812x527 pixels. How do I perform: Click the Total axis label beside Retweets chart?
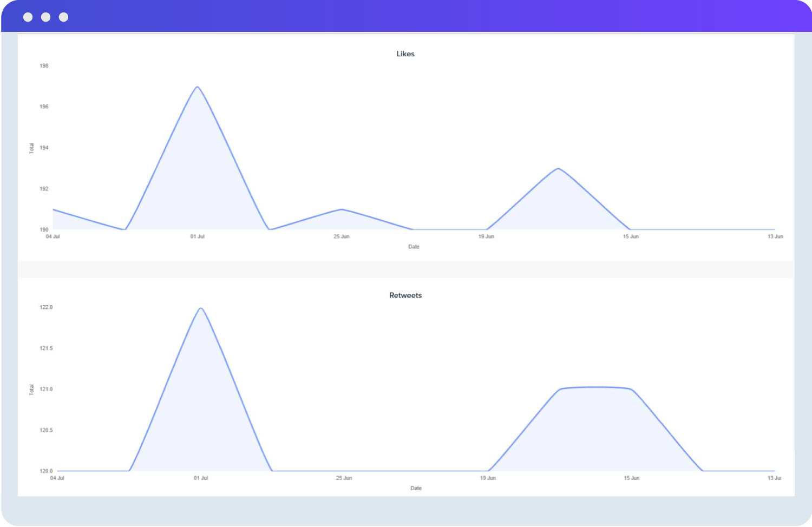point(31,390)
